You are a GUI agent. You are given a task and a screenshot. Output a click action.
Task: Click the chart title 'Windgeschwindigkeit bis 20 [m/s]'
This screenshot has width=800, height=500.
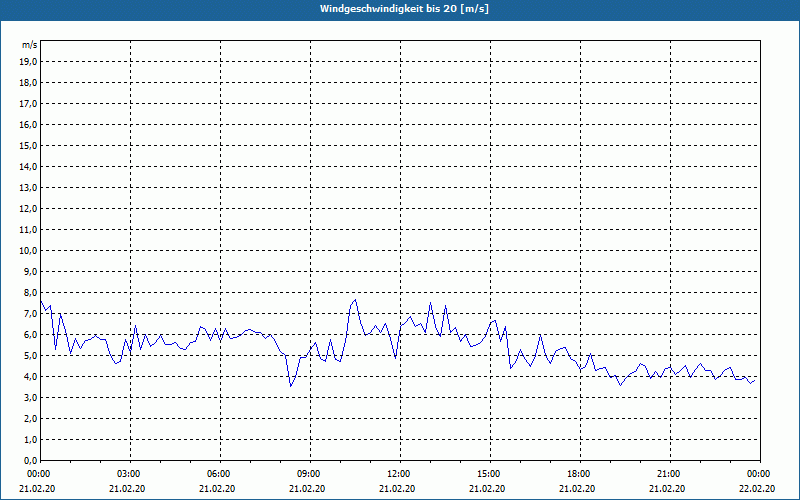pos(404,9)
